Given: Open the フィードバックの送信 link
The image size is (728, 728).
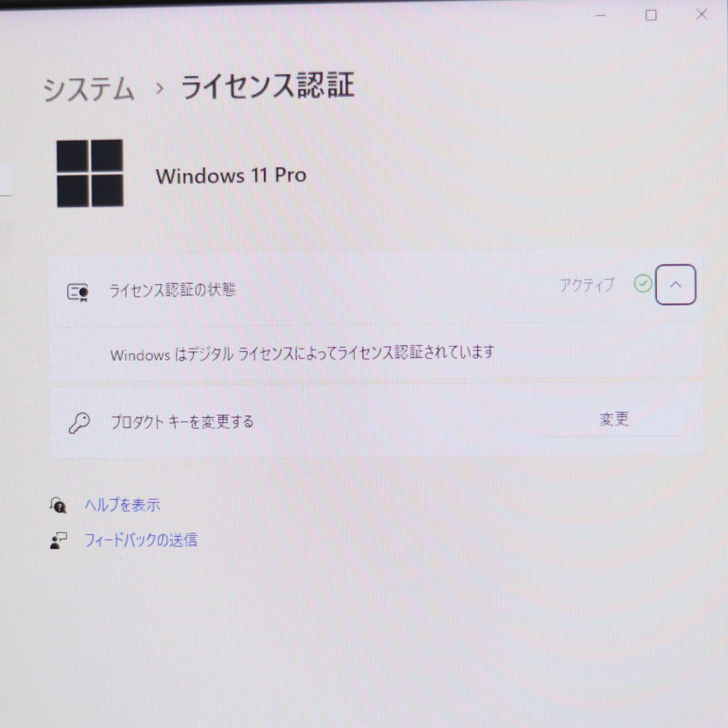Looking at the screenshot, I should click(141, 540).
